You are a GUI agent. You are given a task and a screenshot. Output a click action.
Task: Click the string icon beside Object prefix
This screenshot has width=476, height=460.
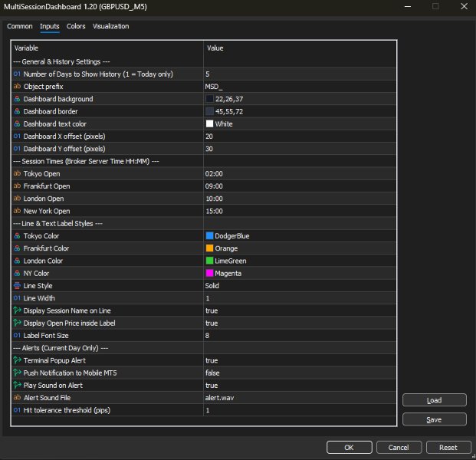(x=17, y=86)
